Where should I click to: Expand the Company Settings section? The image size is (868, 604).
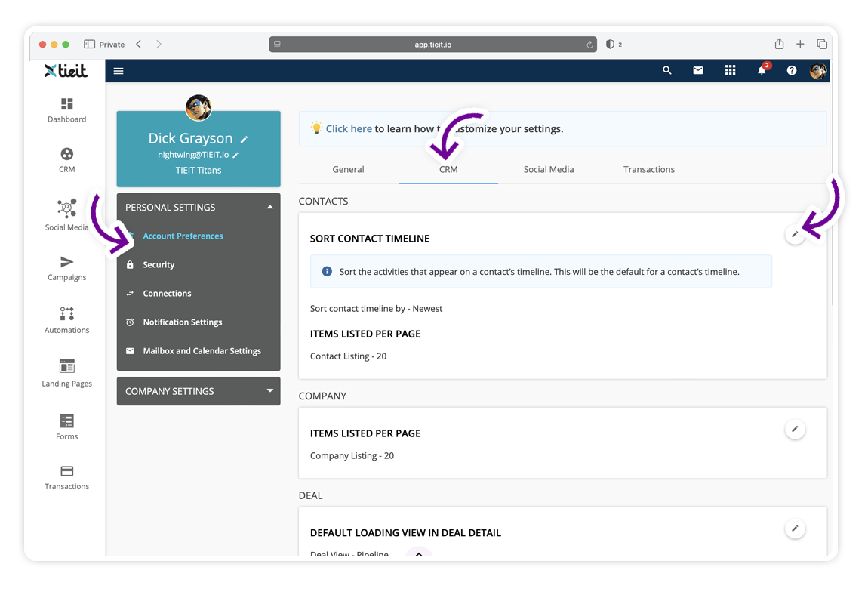pyautogui.click(x=270, y=390)
